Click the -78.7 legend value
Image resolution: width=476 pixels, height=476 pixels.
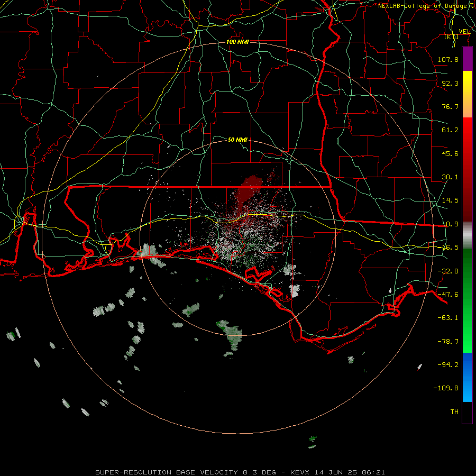coord(448,342)
